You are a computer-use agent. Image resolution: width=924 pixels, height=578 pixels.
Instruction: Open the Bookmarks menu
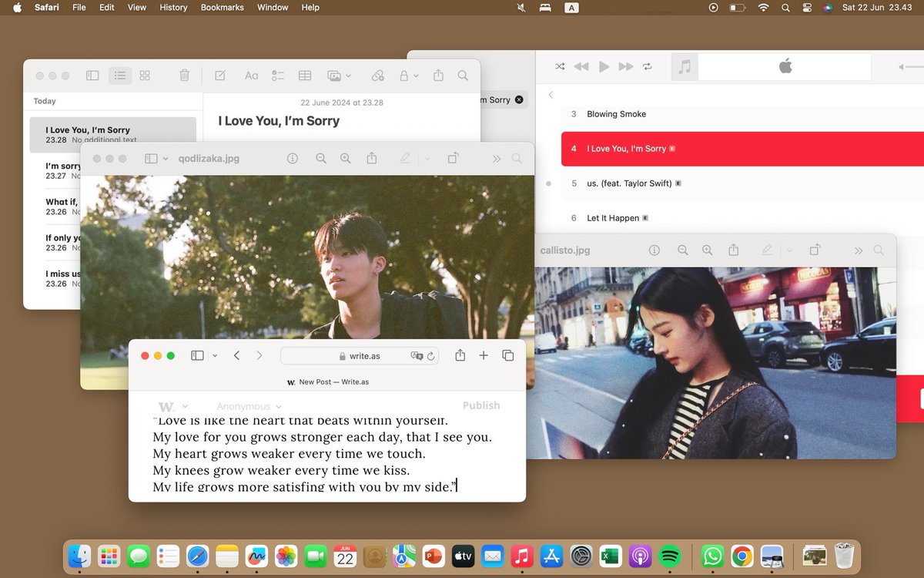pyautogui.click(x=222, y=8)
